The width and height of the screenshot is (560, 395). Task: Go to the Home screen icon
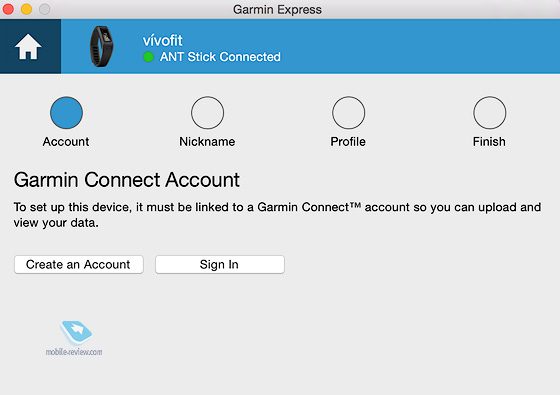coord(28,46)
